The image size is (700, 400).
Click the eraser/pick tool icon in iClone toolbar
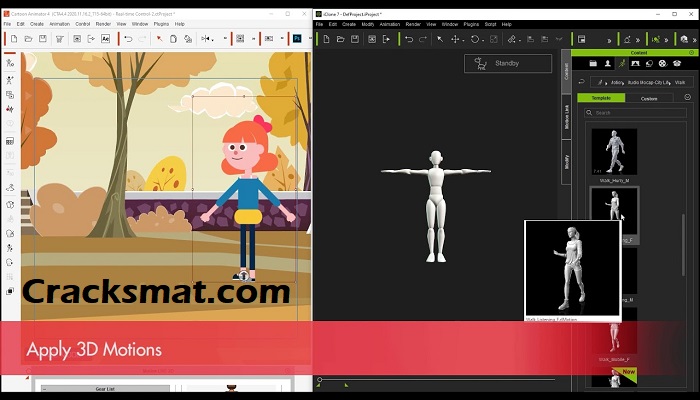pos(512,39)
